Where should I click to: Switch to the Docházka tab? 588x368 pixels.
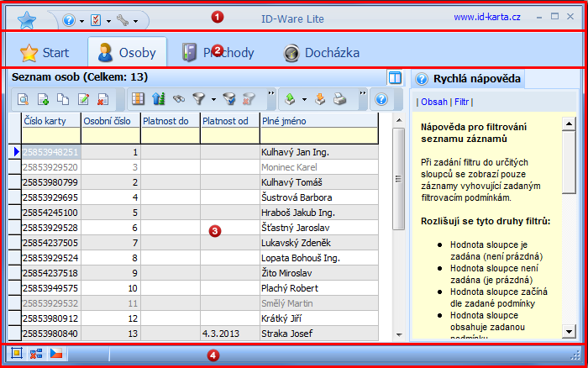[x=322, y=53]
